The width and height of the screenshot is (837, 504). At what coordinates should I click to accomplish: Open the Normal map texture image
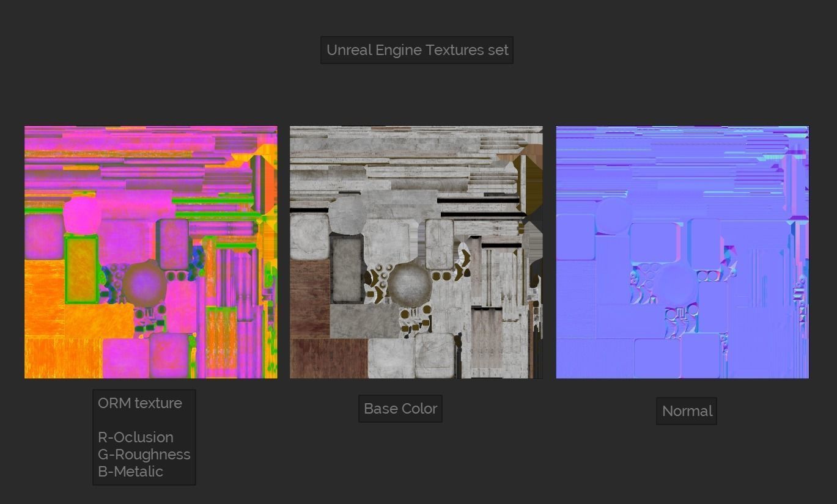pos(682,252)
